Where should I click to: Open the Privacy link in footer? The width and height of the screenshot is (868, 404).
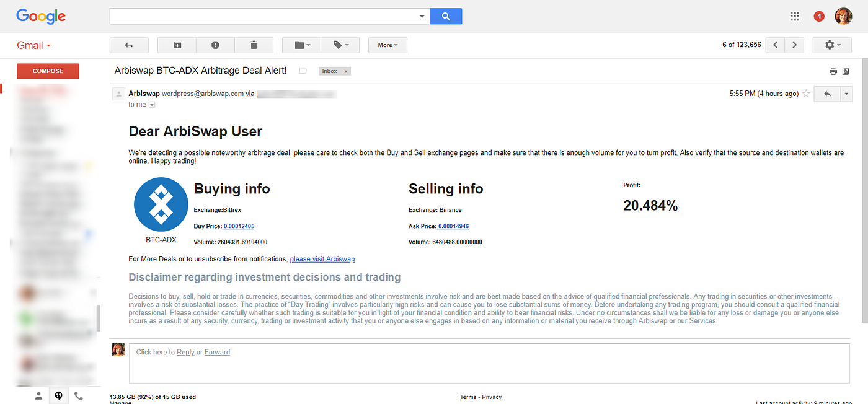tap(492, 397)
